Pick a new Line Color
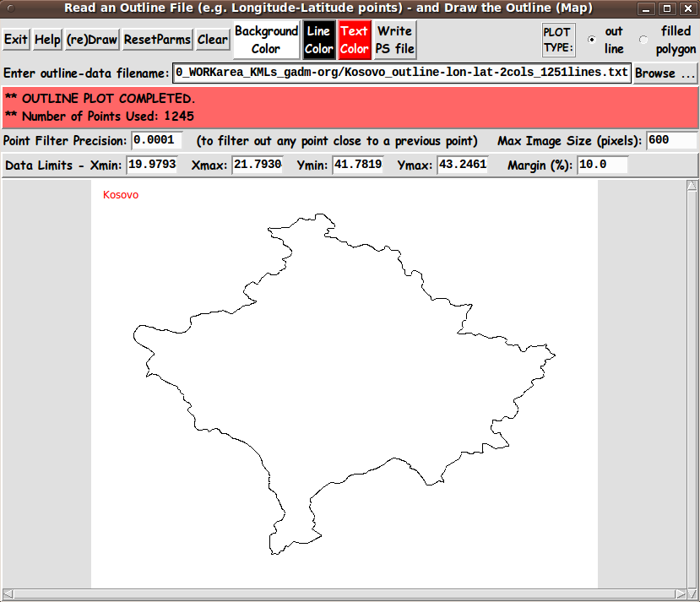Image resolution: width=700 pixels, height=602 pixels. coord(318,40)
